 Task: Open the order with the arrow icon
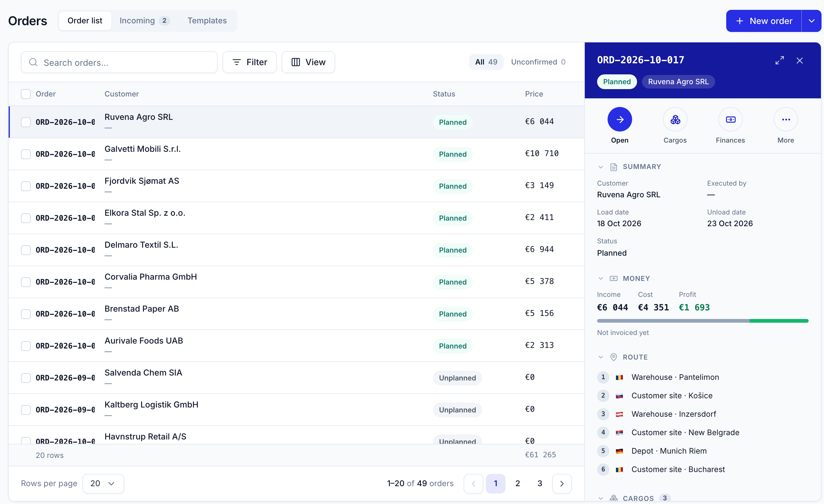pyautogui.click(x=620, y=119)
